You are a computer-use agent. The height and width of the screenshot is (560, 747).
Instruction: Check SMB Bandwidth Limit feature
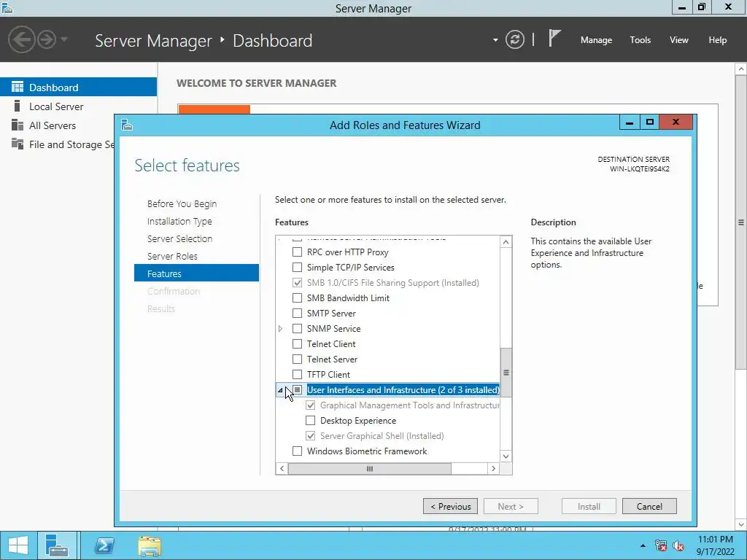tap(297, 297)
